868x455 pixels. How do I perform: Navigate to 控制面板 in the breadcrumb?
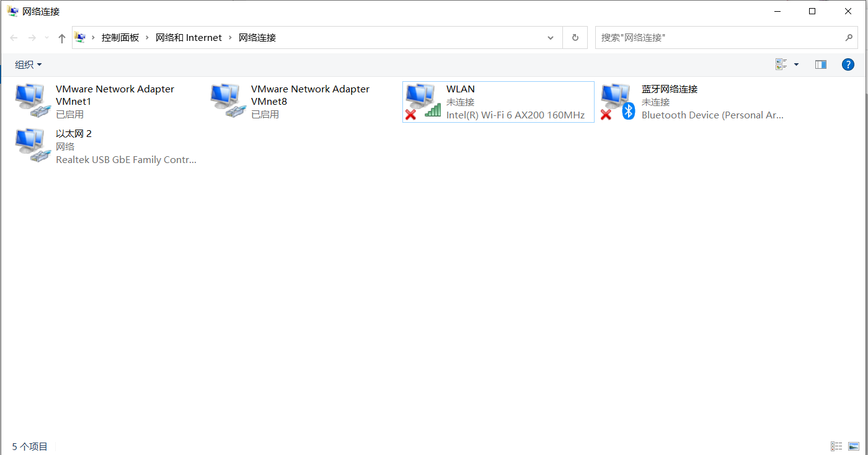120,37
